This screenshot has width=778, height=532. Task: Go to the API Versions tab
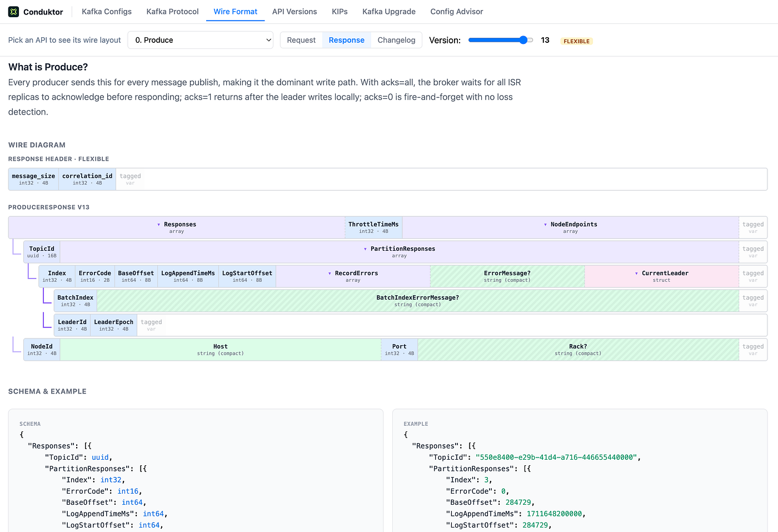(295, 12)
